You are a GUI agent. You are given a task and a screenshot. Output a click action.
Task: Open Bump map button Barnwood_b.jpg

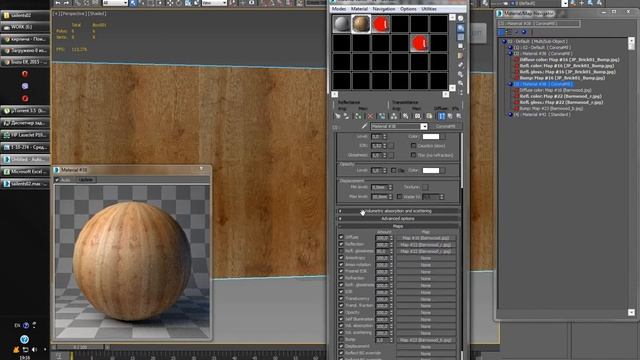pyautogui.click(x=426, y=340)
